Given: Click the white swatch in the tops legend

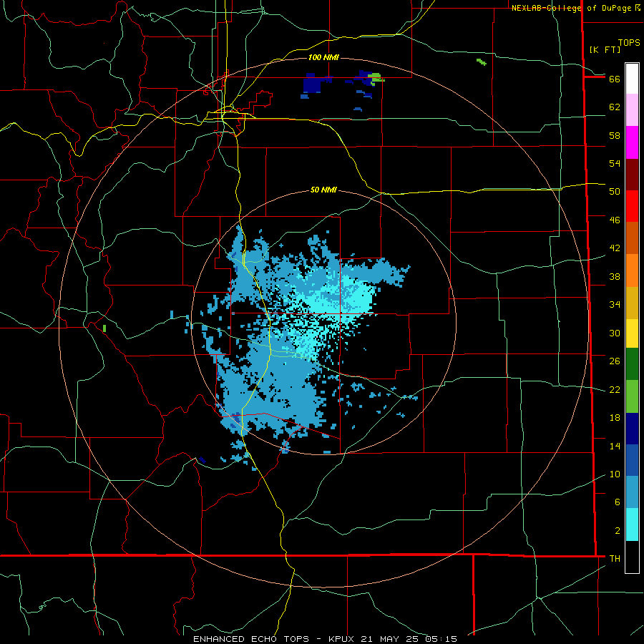Looking at the screenshot, I should pos(632,79).
